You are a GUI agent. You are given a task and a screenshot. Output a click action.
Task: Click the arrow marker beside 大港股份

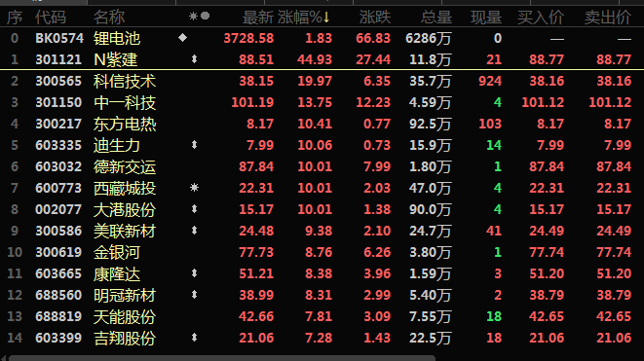[x=194, y=209]
